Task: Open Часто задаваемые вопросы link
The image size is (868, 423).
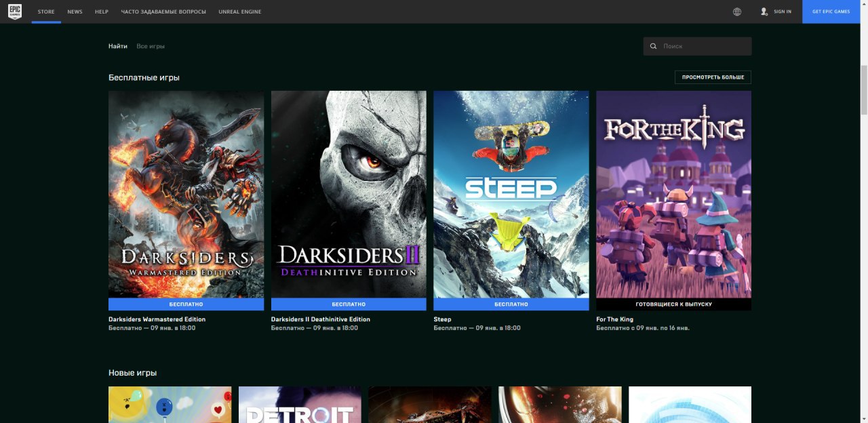Action: 163,12
